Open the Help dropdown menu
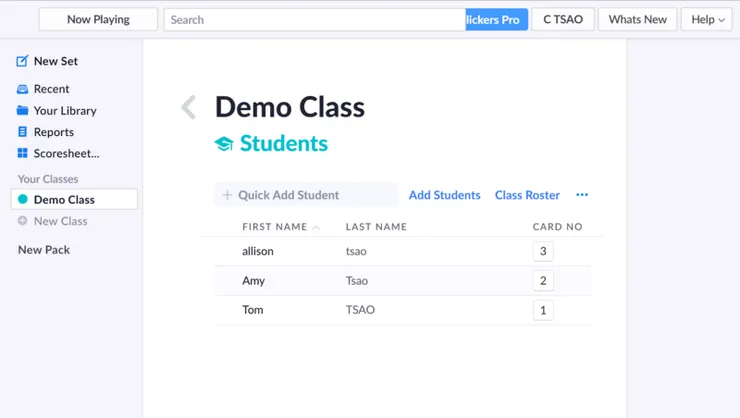 tap(707, 19)
